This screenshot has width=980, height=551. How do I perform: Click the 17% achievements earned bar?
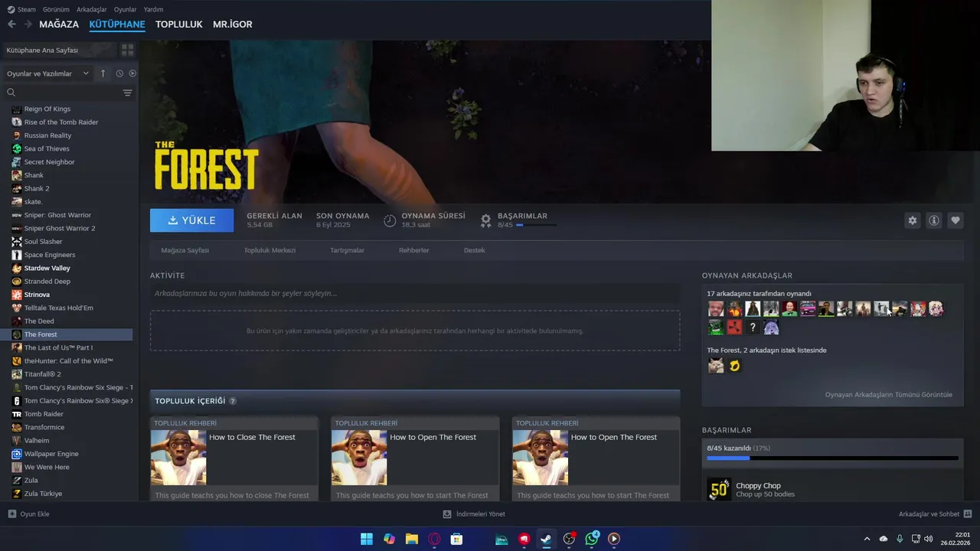[x=832, y=458]
